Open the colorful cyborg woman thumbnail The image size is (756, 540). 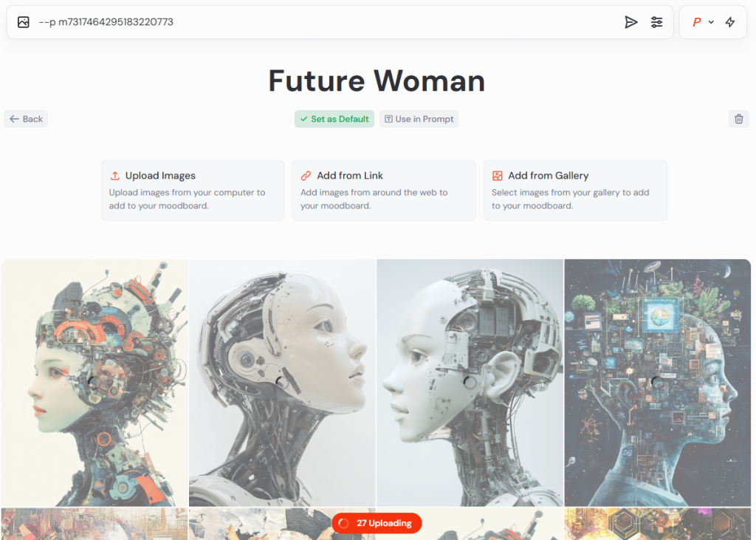(x=94, y=383)
